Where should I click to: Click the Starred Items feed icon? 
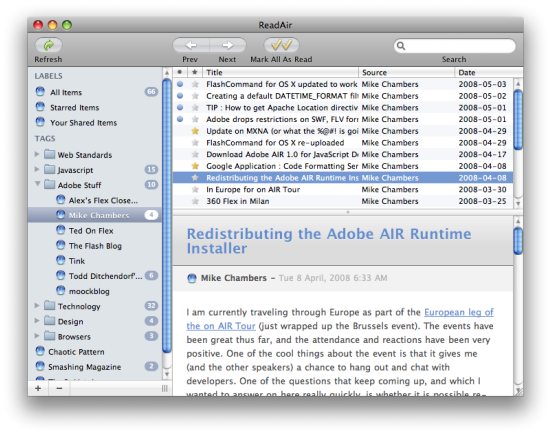click(x=40, y=107)
